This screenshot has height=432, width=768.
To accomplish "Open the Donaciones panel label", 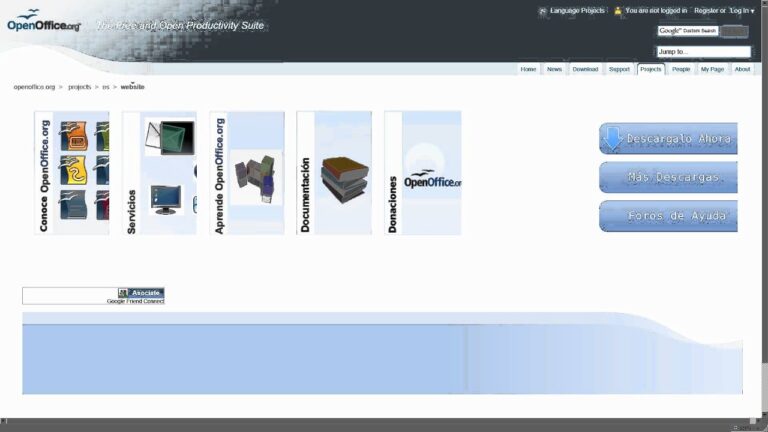I will tap(392, 204).
